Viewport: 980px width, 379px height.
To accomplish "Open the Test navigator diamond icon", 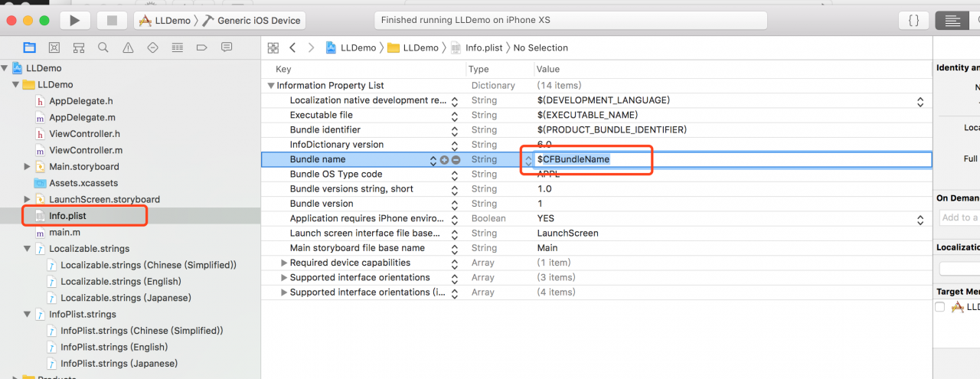I will [x=152, y=47].
